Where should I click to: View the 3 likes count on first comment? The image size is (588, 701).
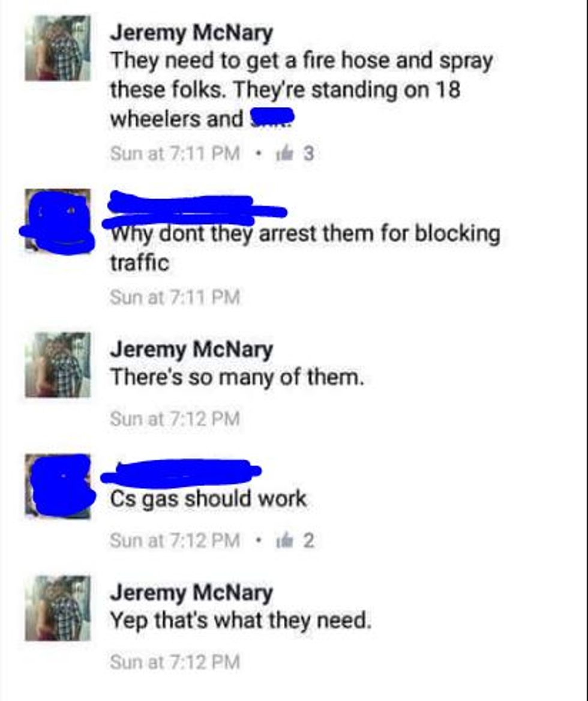[309, 154]
